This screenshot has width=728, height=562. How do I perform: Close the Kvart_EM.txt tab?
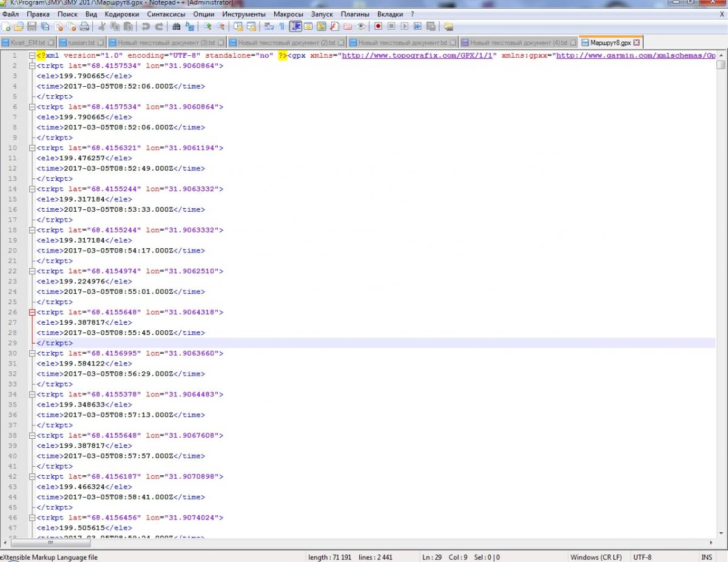point(51,43)
